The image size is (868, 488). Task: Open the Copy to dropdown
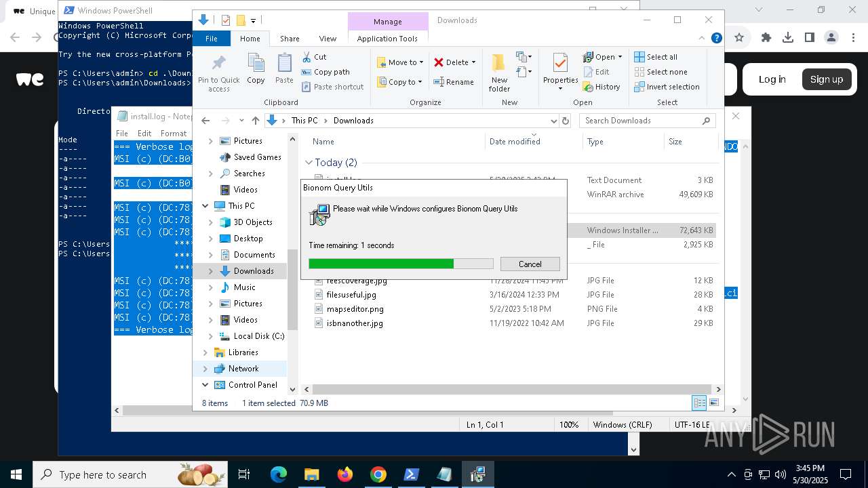point(399,82)
